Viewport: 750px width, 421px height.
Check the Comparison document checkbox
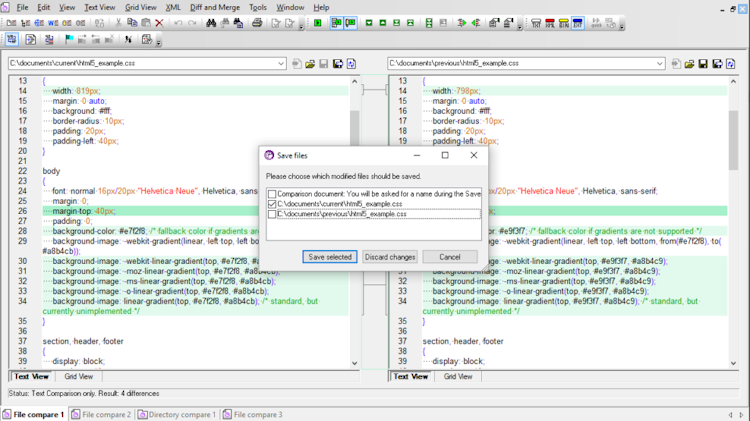click(x=272, y=194)
